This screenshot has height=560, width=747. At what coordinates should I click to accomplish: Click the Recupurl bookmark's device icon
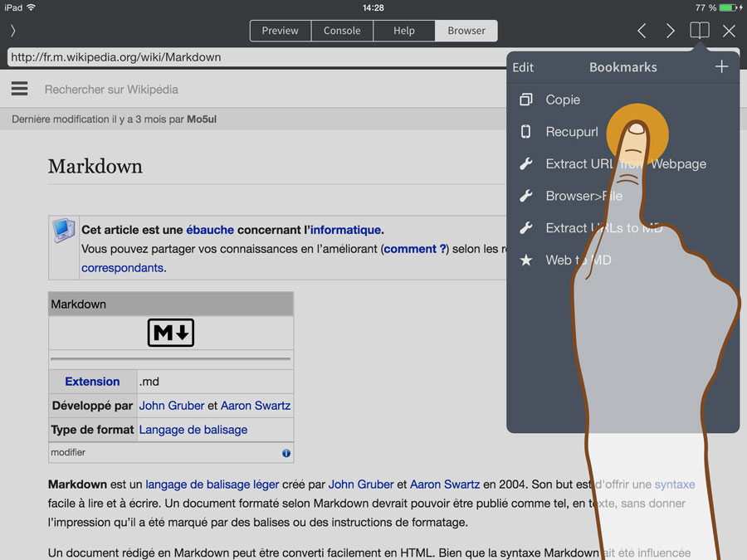[x=526, y=131]
